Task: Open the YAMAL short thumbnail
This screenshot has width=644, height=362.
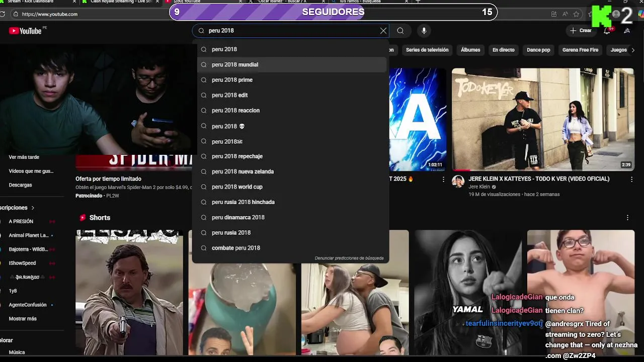Action: 467,293
